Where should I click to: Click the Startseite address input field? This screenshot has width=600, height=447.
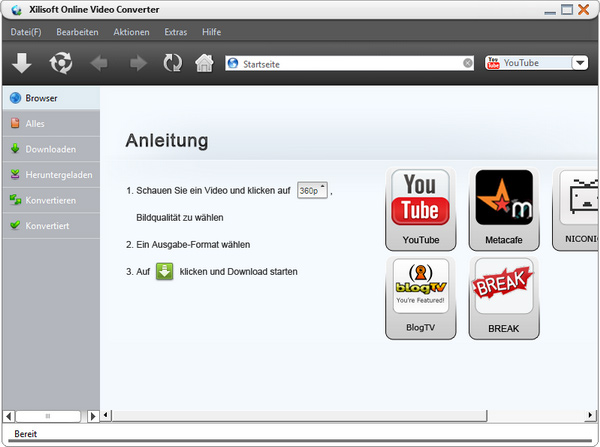[349, 63]
